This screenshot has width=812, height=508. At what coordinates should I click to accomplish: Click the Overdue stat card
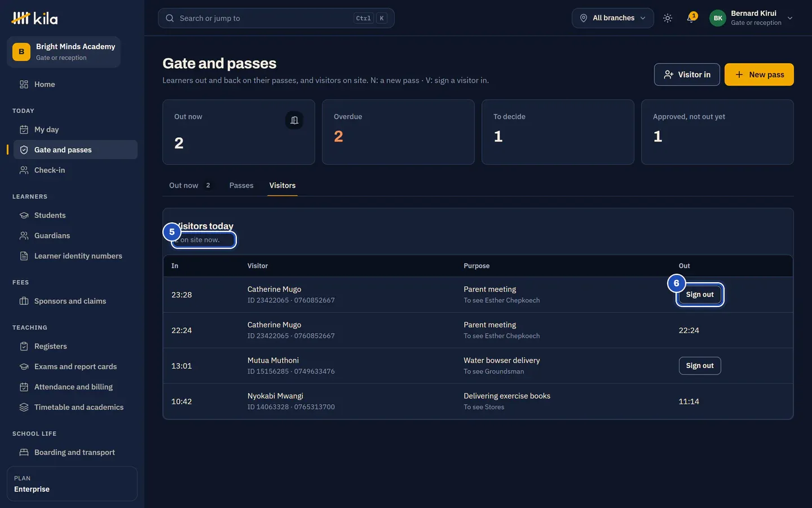click(398, 132)
